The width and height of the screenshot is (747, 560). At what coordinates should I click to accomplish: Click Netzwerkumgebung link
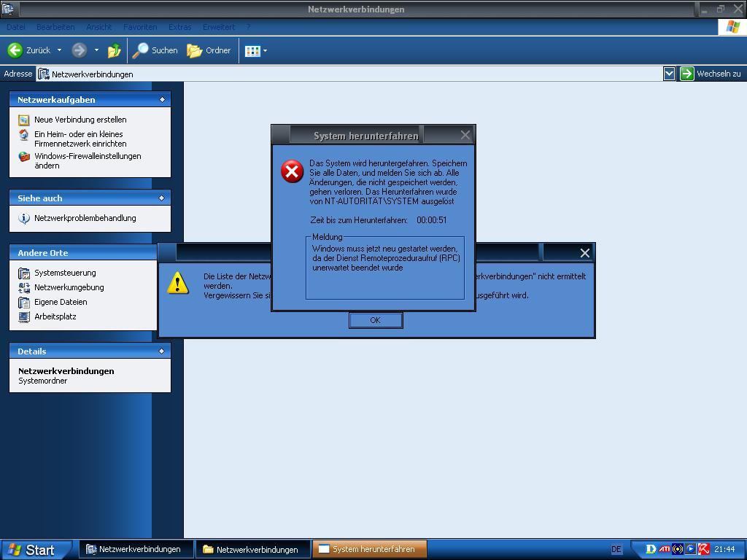(x=69, y=287)
